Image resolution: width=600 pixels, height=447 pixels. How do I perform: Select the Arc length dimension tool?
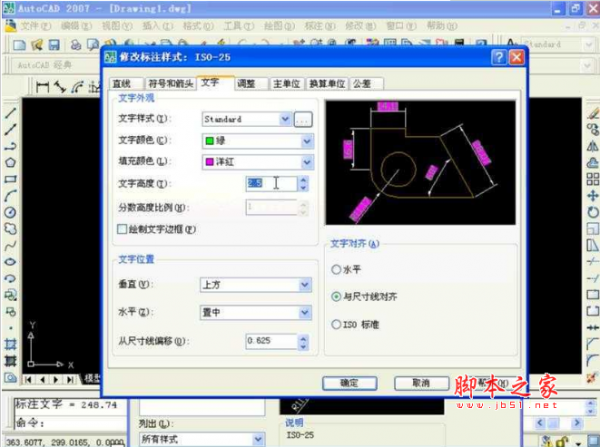pos(77,87)
